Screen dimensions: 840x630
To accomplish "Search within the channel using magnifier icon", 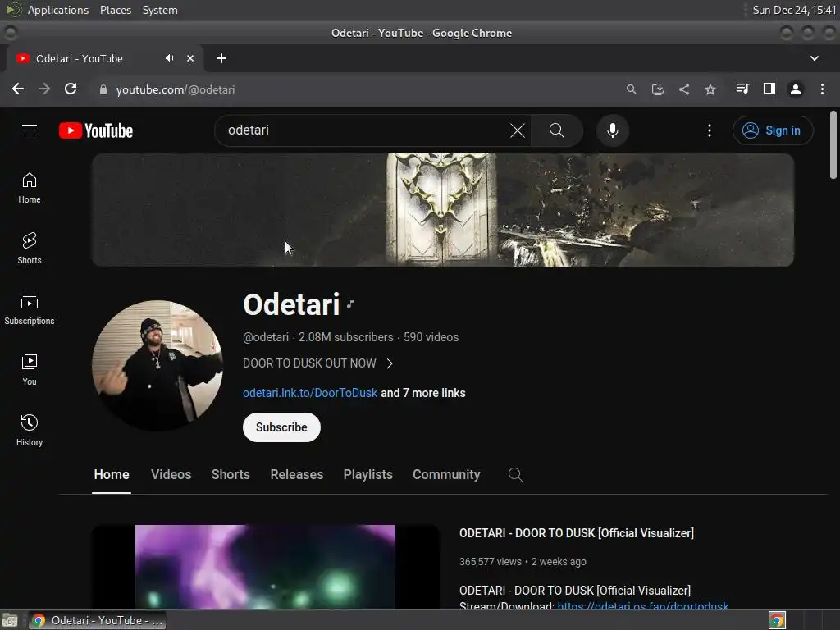I will pos(515,475).
